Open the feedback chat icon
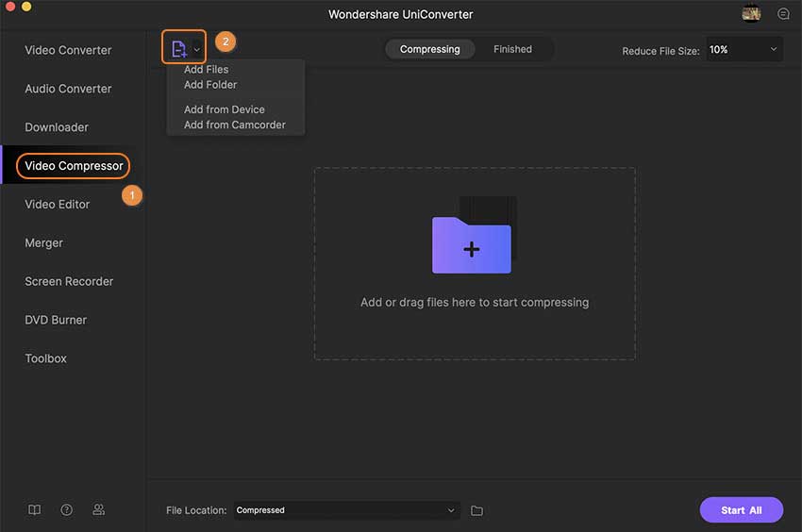802x532 pixels. click(x=783, y=14)
